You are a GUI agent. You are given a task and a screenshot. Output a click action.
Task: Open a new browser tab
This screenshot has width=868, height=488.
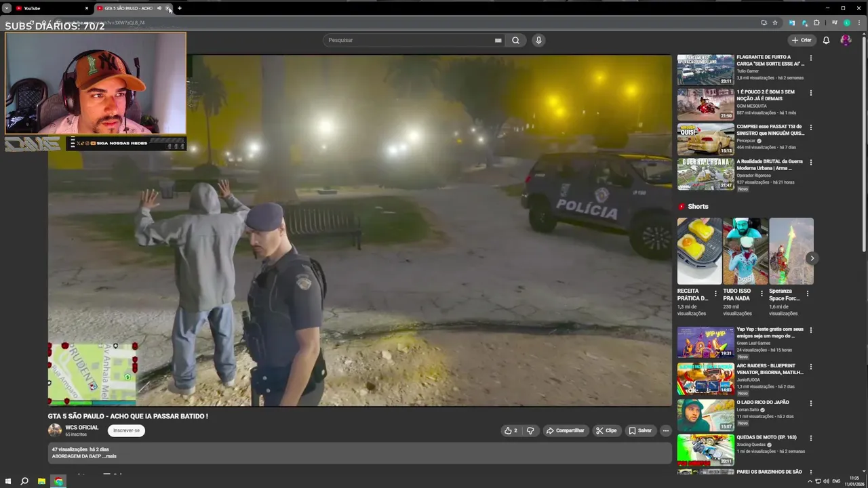[x=180, y=8]
